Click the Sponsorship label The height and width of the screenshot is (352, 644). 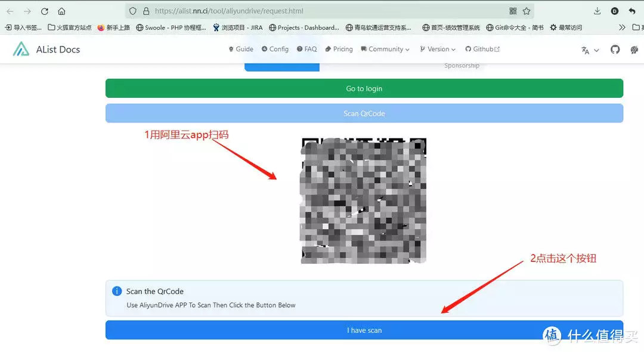pyautogui.click(x=462, y=66)
